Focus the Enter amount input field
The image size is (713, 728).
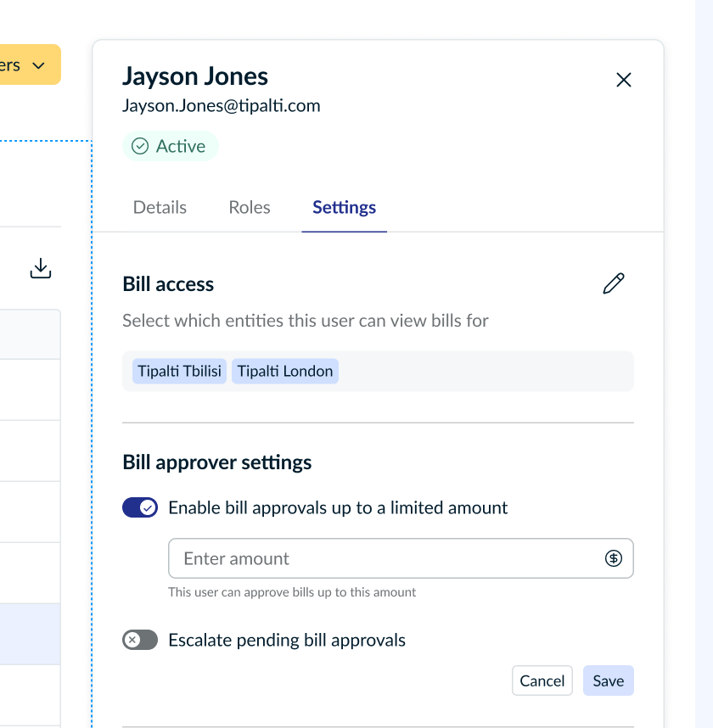(x=401, y=558)
